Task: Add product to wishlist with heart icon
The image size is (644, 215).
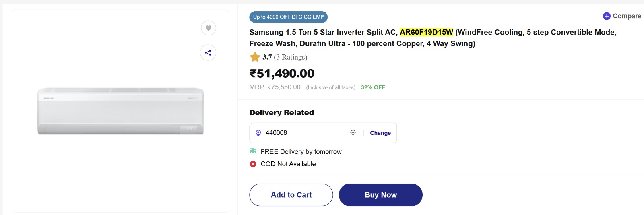Action: point(208,28)
